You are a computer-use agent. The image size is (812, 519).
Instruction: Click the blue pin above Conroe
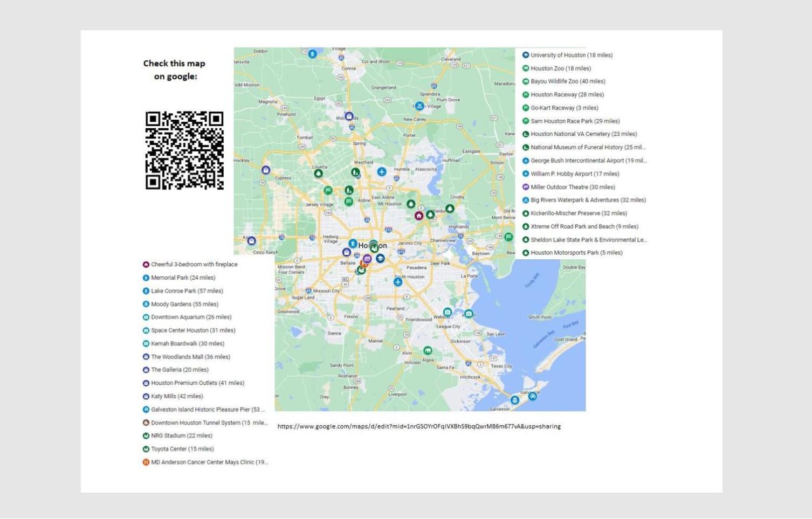pos(313,53)
